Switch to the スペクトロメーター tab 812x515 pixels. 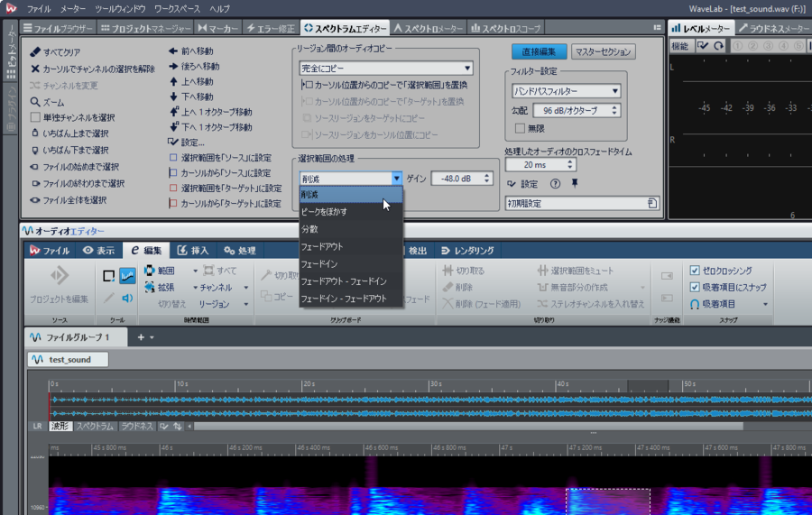click(x=429, y=29)
